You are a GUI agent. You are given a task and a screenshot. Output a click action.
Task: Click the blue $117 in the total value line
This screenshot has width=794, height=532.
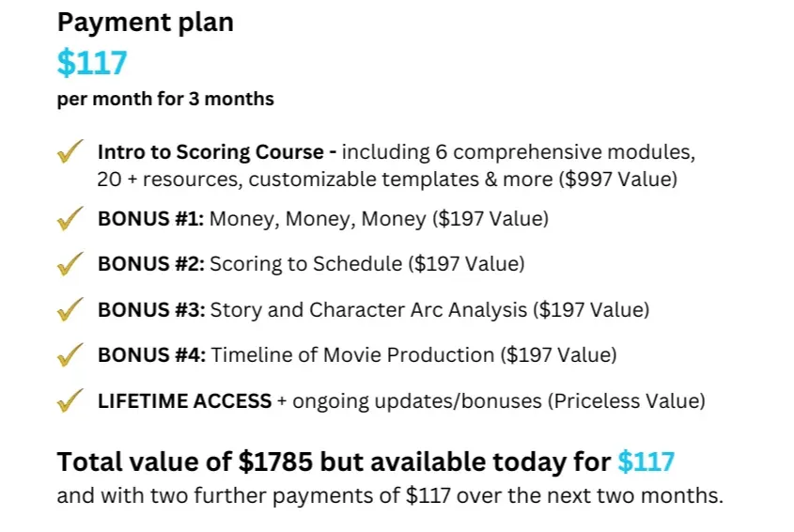point(646,462)
